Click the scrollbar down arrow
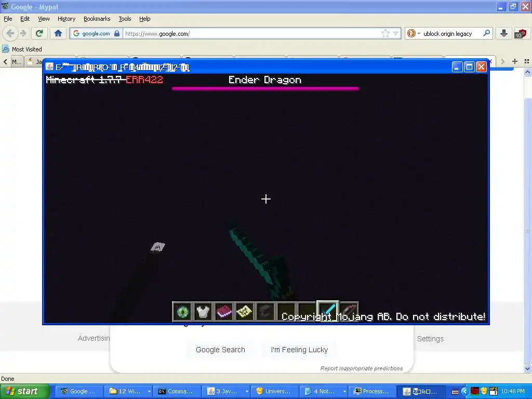 [527, 368]
